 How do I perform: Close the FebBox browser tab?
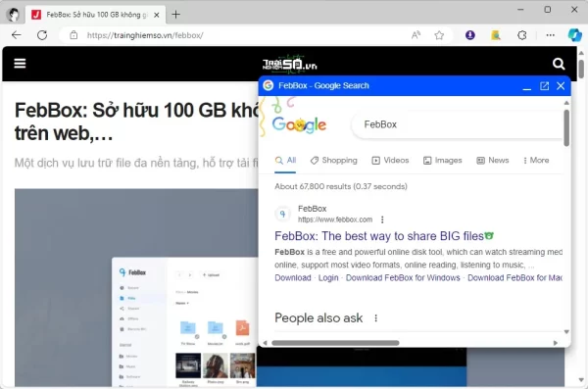157,15
